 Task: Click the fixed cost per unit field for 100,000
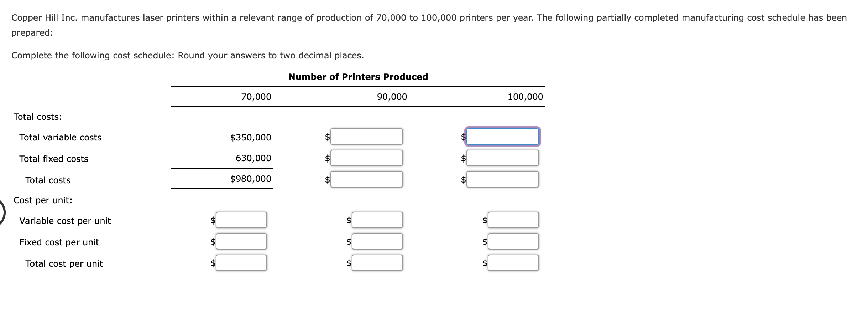point(513,242)
